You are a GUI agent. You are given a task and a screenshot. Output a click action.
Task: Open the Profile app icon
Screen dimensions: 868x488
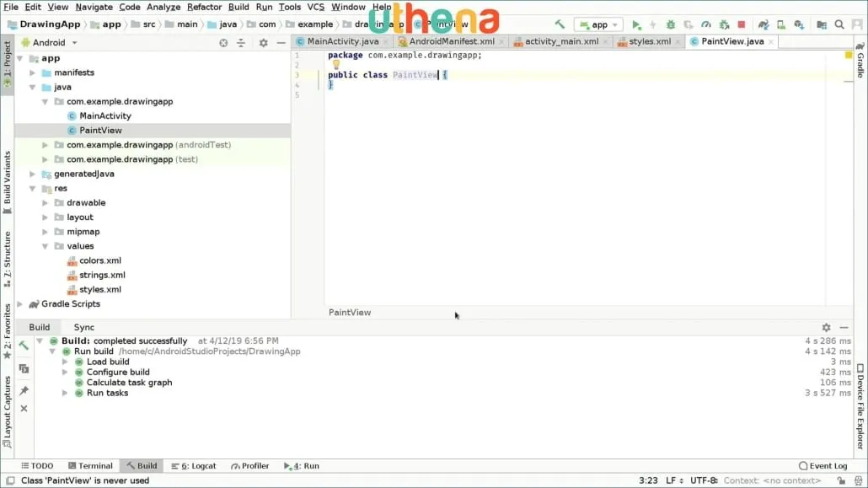(x=706, y=24)
